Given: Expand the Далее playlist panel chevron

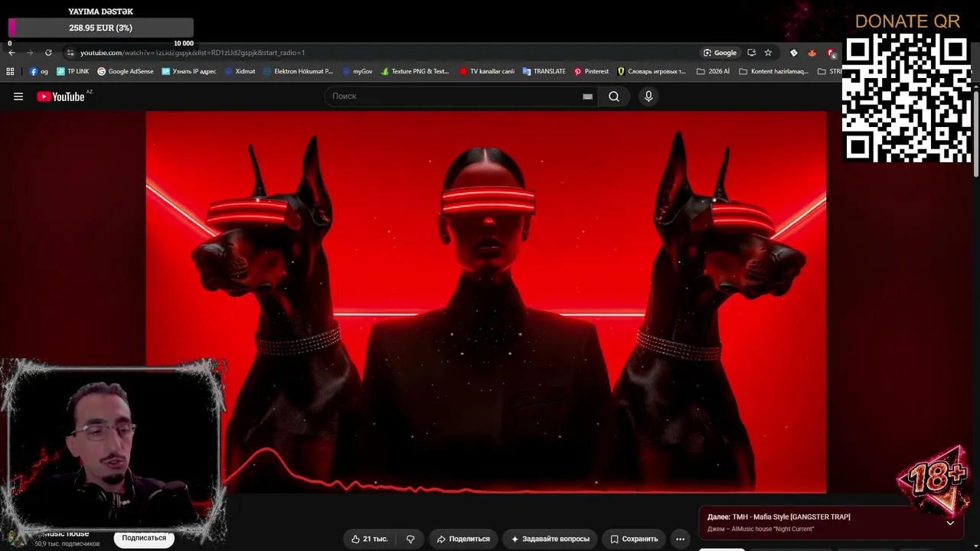Looking at the screenshot, I should (x=950, y=523).
